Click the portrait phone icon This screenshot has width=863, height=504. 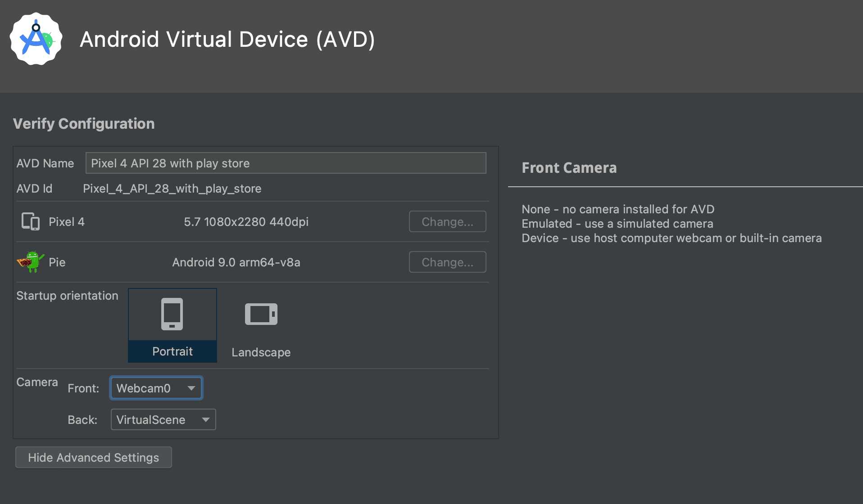coord(172,314)
